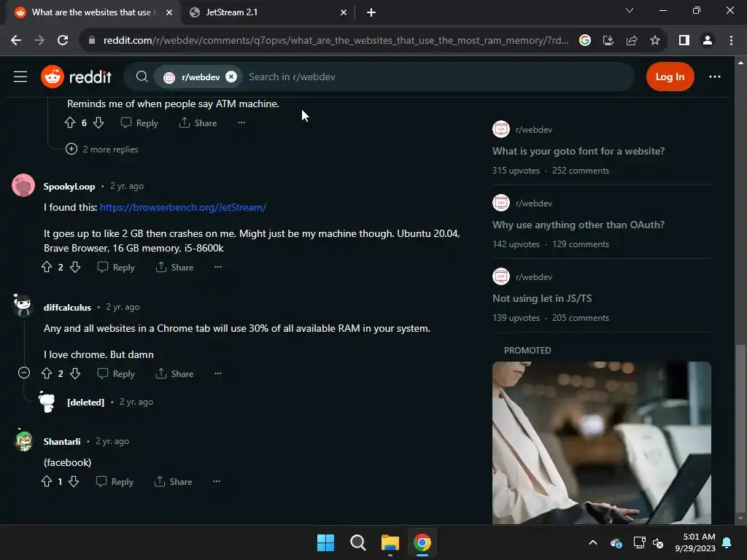Open the taskbar clock and date

(695, 542)
